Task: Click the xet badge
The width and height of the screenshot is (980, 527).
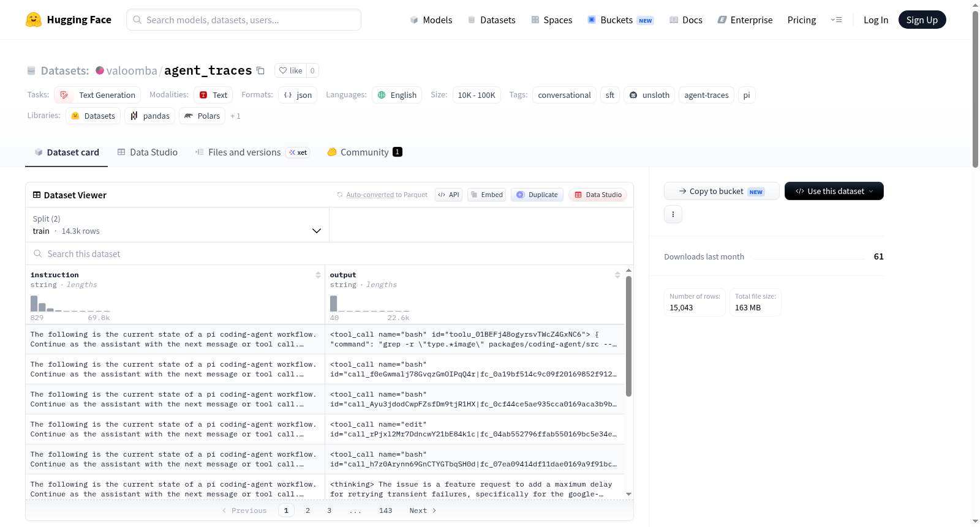Action: click(x=298, y=152)
